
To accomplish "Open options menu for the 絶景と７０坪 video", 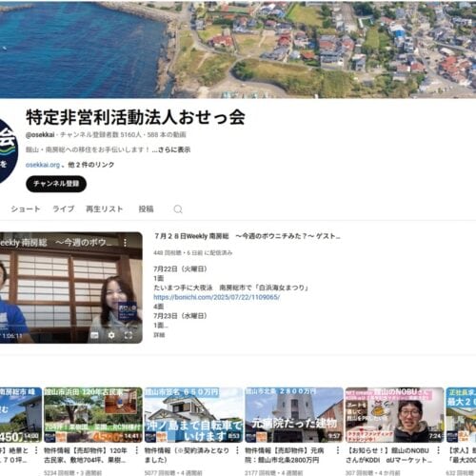I will coord(36,450).
